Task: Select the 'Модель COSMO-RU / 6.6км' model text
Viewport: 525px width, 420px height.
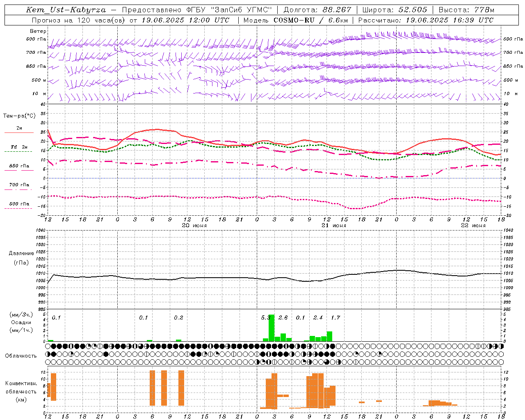Action: point(296,20)
